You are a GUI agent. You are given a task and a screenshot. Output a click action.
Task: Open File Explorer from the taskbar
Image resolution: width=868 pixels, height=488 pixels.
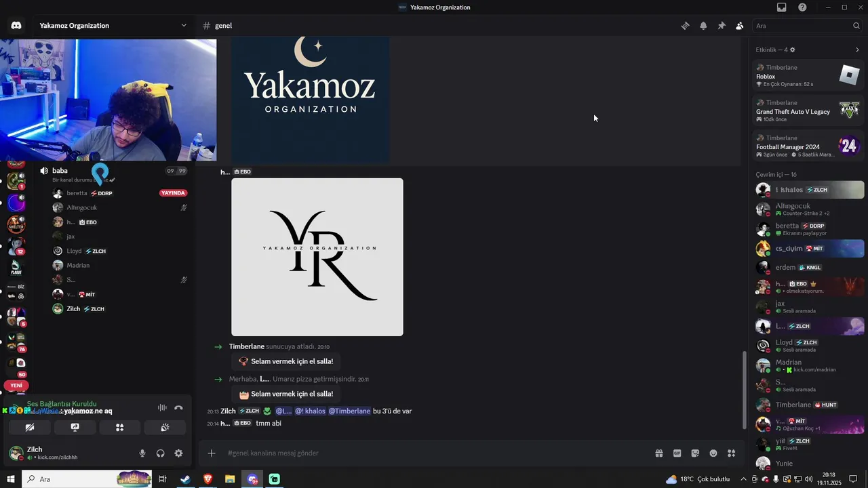[230, 479]
